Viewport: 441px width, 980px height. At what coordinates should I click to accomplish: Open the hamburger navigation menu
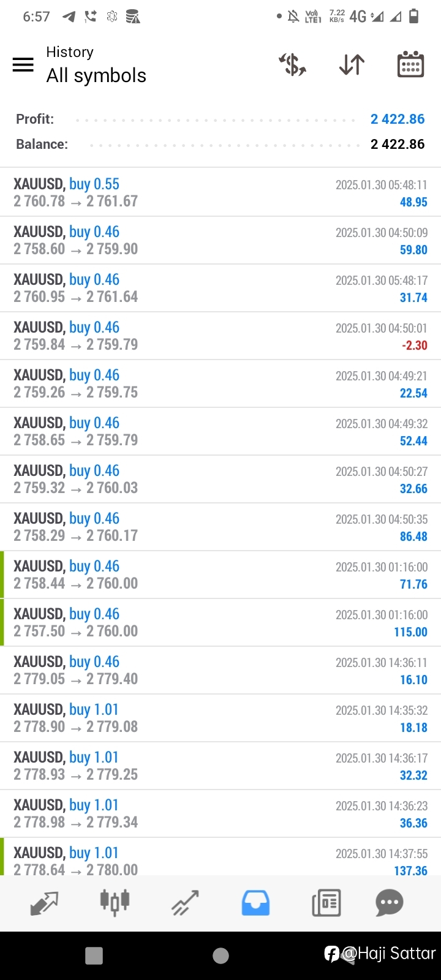click(x=23, y=64)
